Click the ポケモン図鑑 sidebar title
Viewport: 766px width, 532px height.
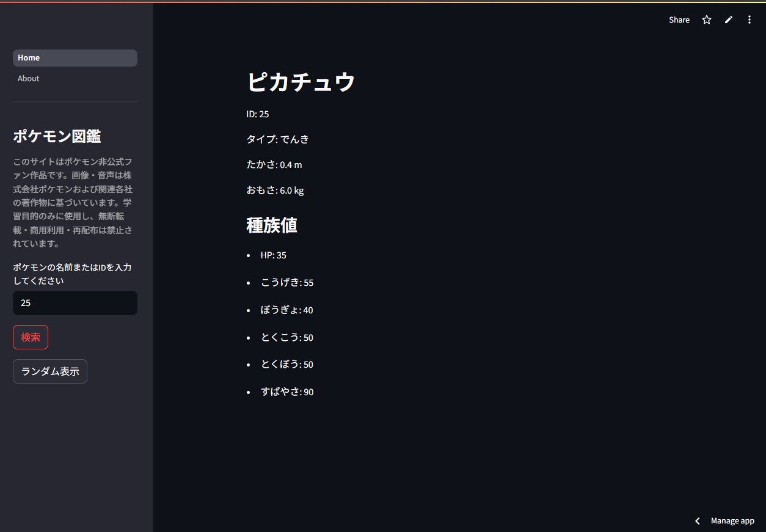[x=57, y=136]
